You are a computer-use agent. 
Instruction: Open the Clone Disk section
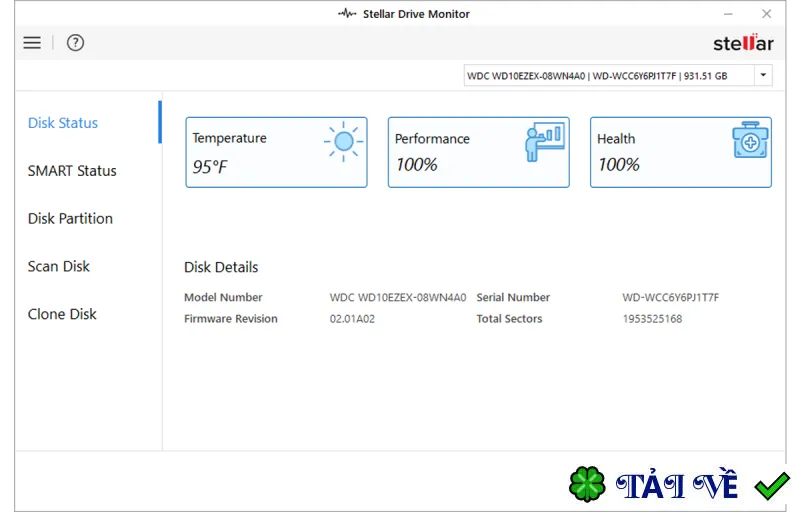pos(62,314)
